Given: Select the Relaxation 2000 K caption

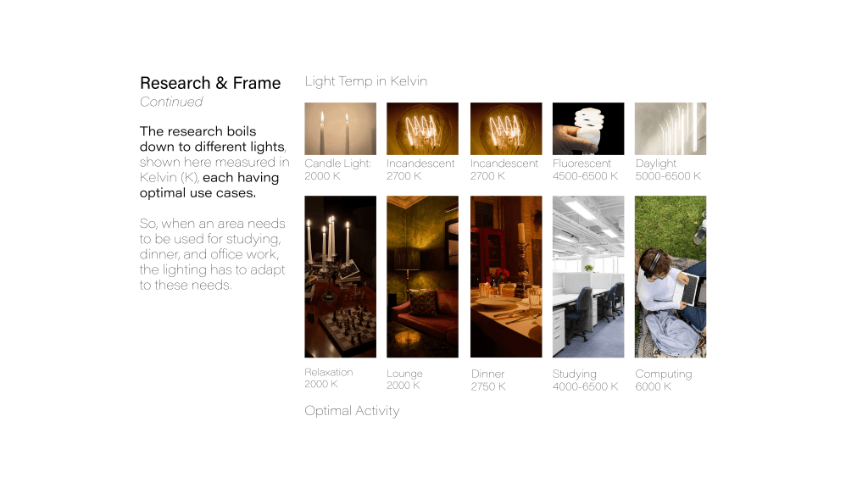Looking at the screenshot, I should (328, 378).
